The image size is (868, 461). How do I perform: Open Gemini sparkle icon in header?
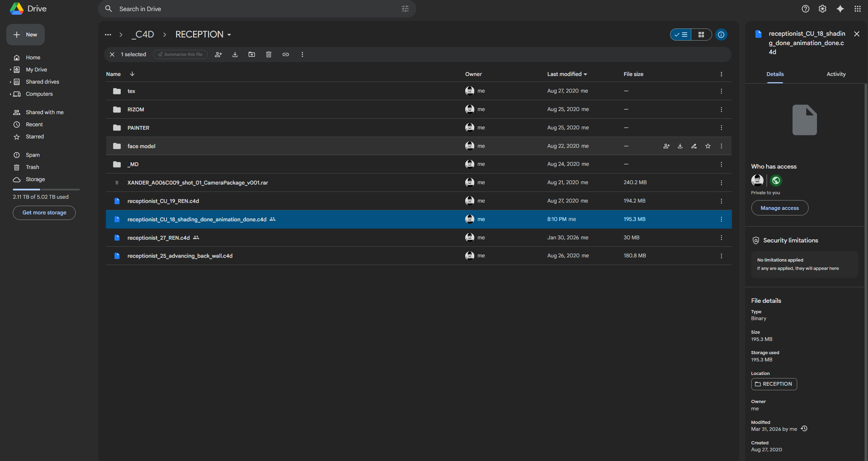point(840,9)
